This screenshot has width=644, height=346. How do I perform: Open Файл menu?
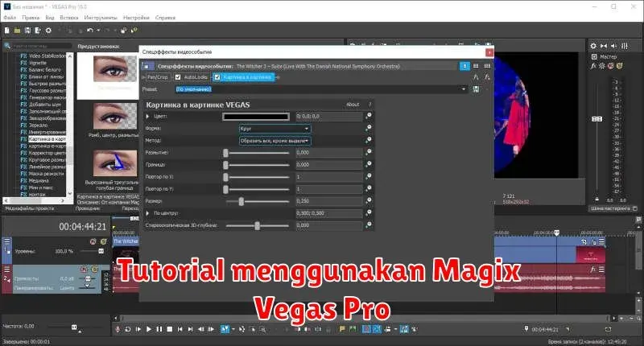10,18
